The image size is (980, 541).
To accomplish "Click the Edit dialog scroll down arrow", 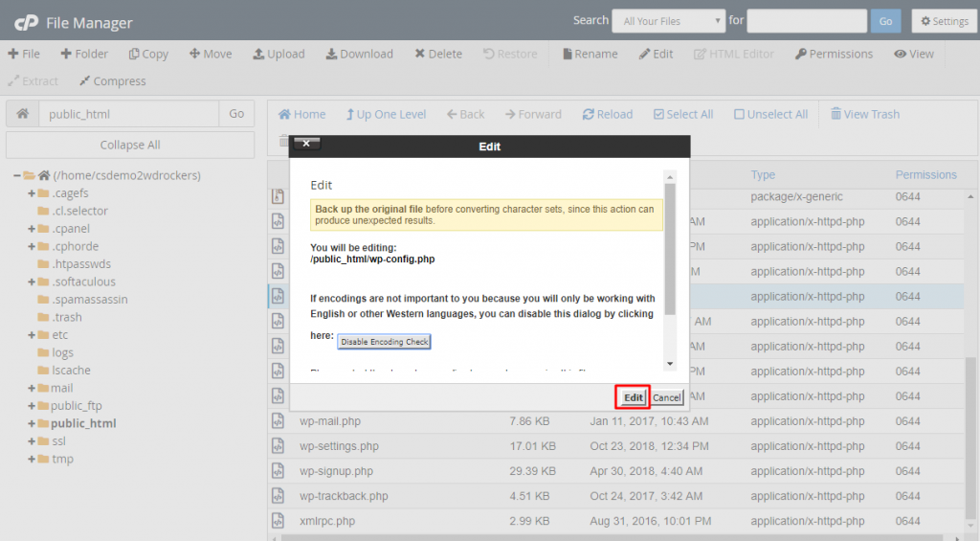I will [x=670, y=364].
